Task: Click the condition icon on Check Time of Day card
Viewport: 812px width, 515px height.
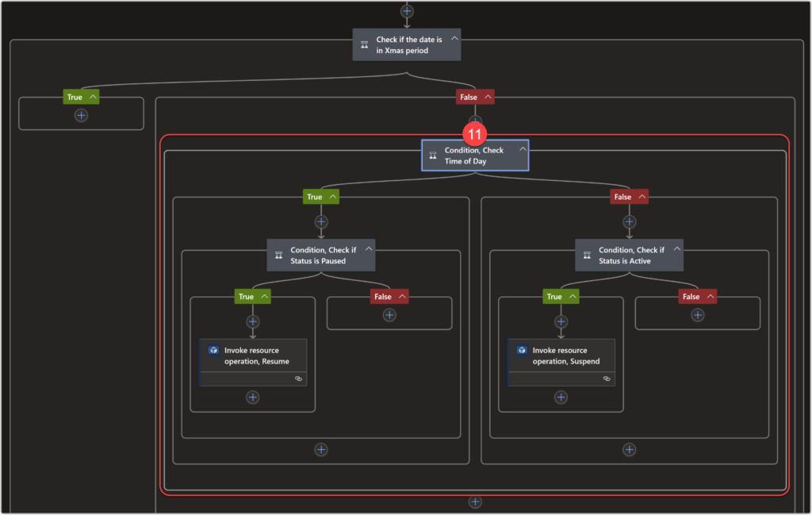Action: click(434, 155)
